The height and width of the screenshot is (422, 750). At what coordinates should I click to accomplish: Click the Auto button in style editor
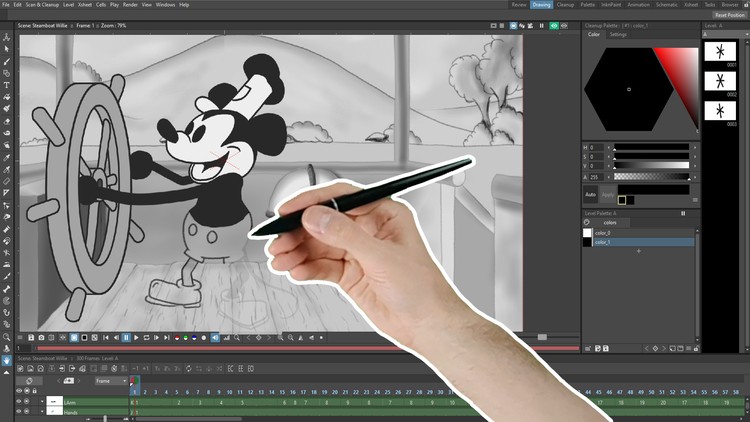pyautogui.click(x=591, y=194)
